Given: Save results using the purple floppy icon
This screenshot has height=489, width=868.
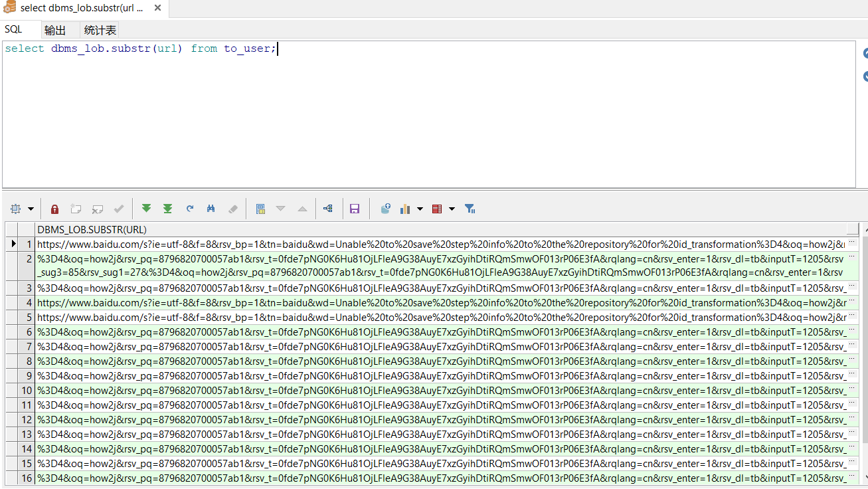Looking at the screenshot, I should [x=355, y=209].
